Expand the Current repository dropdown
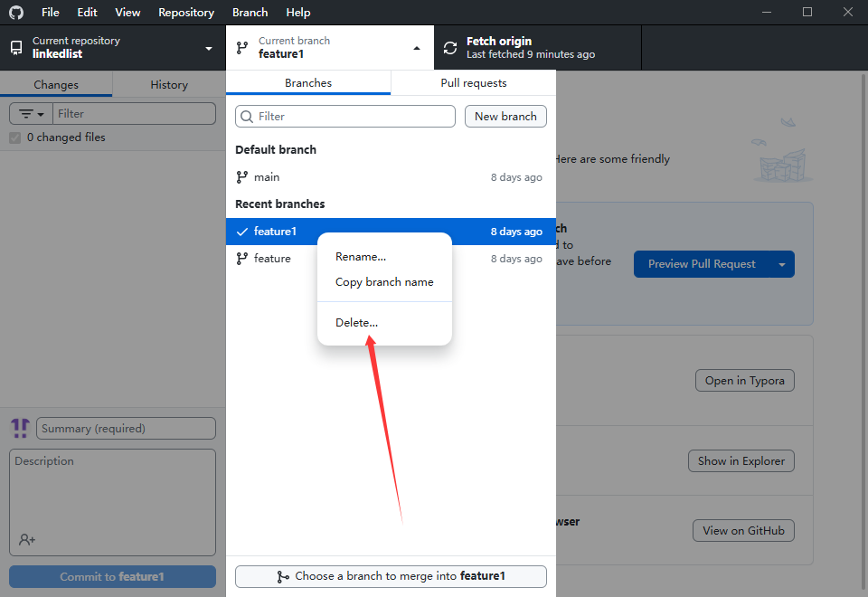 click(x=209, y=48)
